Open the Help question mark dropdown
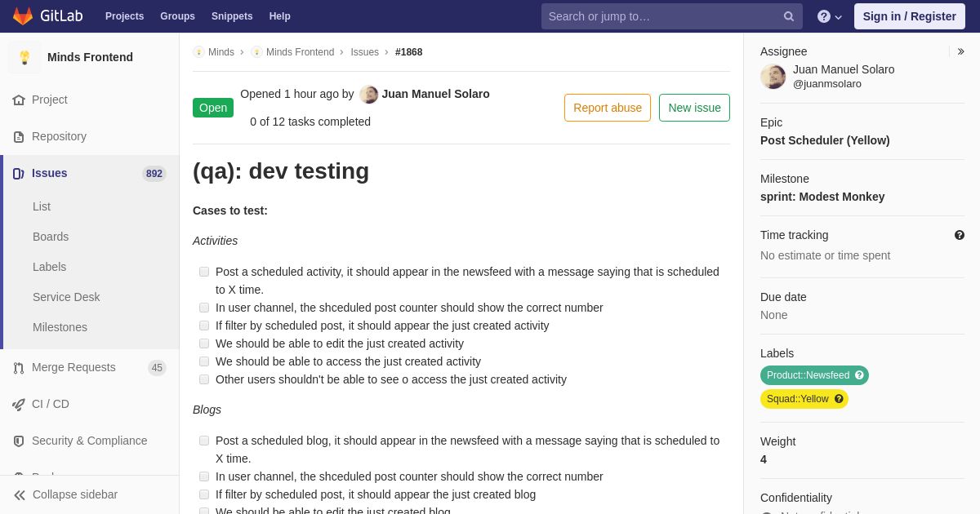Viewport: 980px width, 514px height. (x=830, y=16)
